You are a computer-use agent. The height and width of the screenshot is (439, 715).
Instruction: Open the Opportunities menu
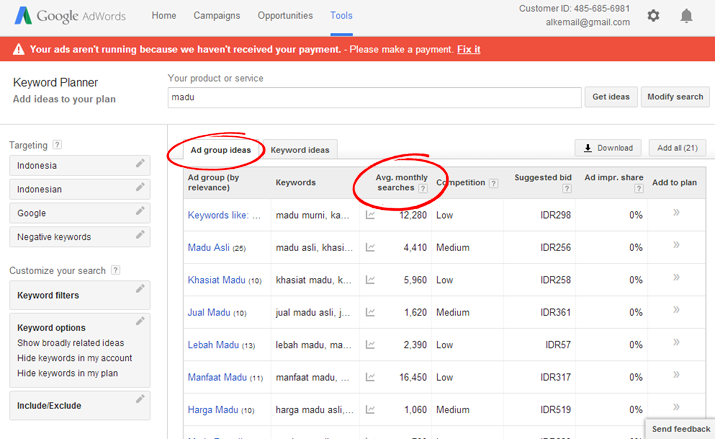point(285,15)
